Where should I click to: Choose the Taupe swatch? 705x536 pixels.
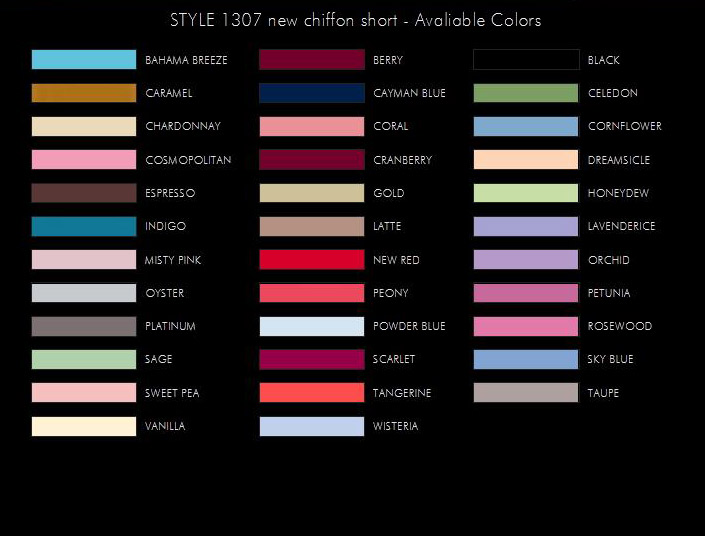(526, 393)
